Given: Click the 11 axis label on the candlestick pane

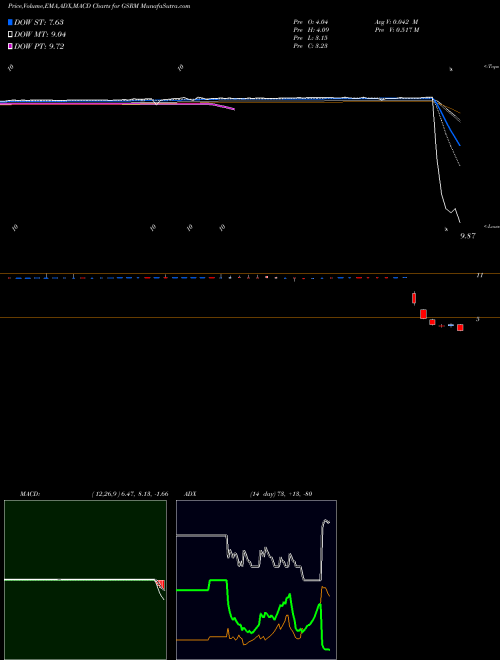Looking at the screenshot, I should pyautogui.click(x=479, y=275).
